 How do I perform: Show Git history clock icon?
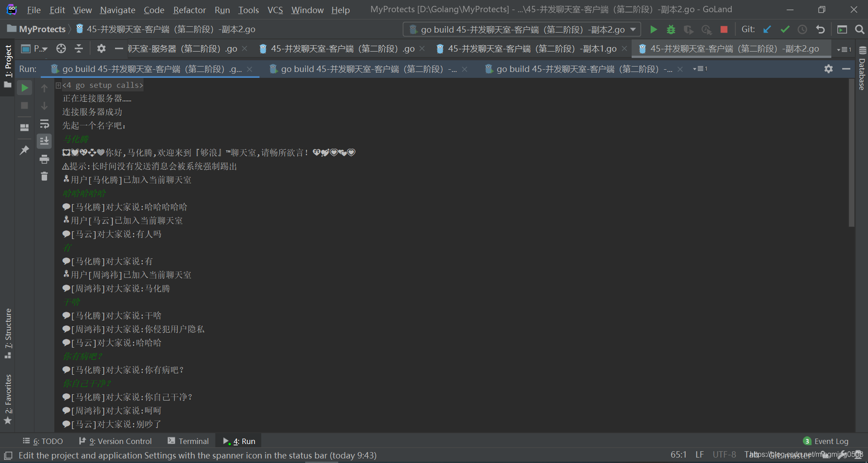[802, 29]
